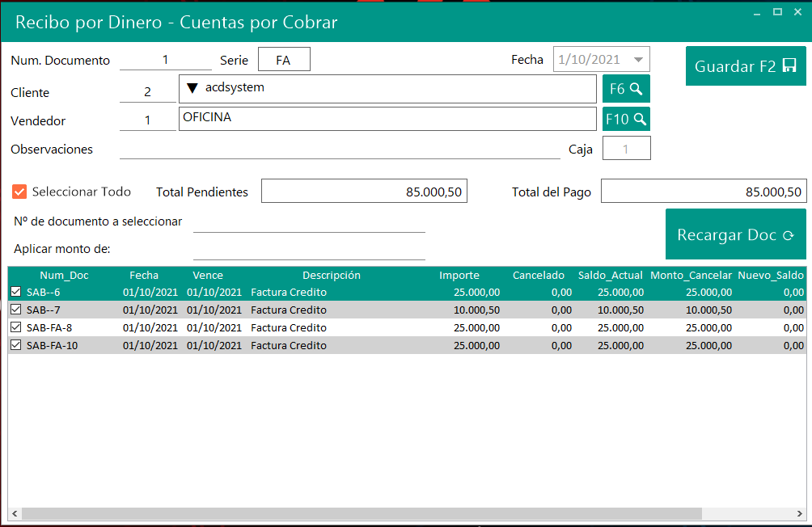Click the Aplicar monto de field
The width and height of the screenshot is (812, 527).
coord(309,248)
